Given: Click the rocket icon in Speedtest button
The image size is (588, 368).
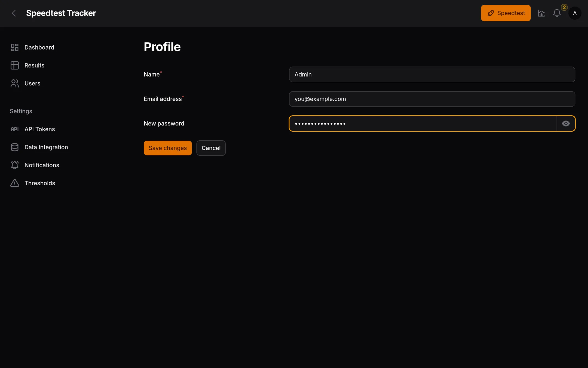Looking at the screenshot, I should pos(491,13).
